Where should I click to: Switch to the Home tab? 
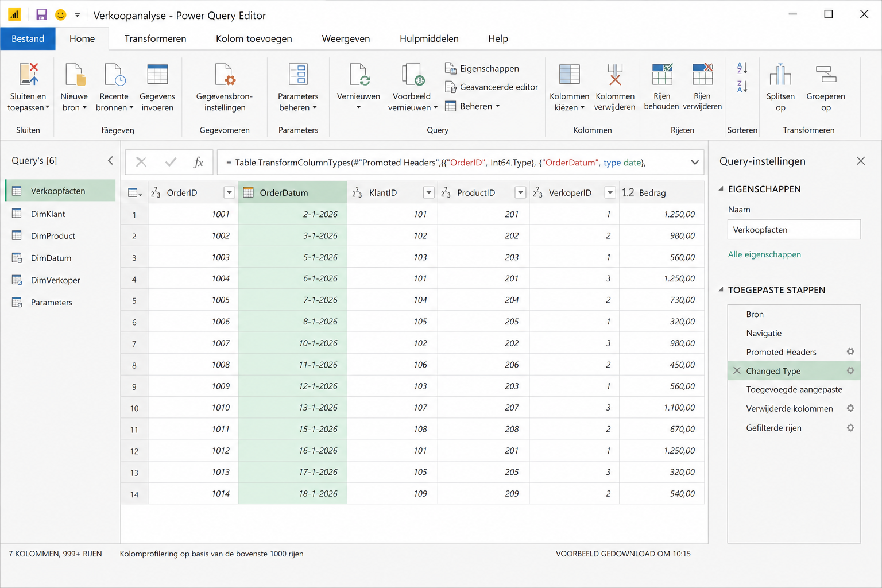tap(82, 38)
